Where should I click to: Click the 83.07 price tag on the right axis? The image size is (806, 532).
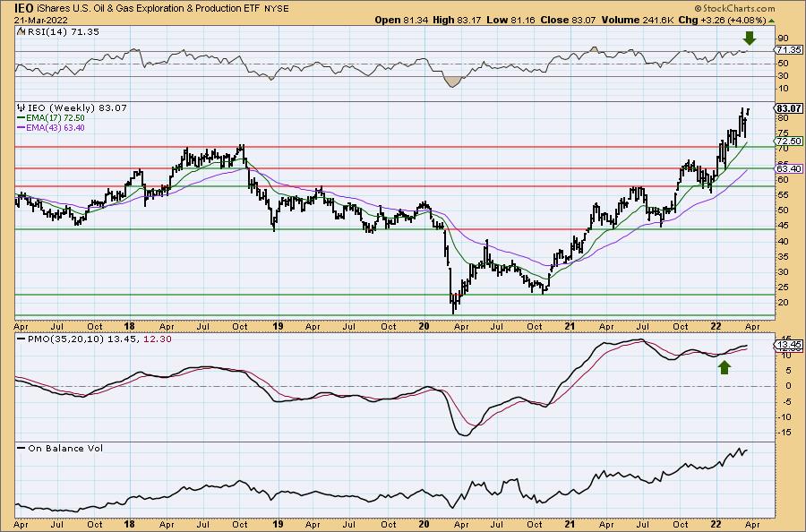(x=788, y=108)
